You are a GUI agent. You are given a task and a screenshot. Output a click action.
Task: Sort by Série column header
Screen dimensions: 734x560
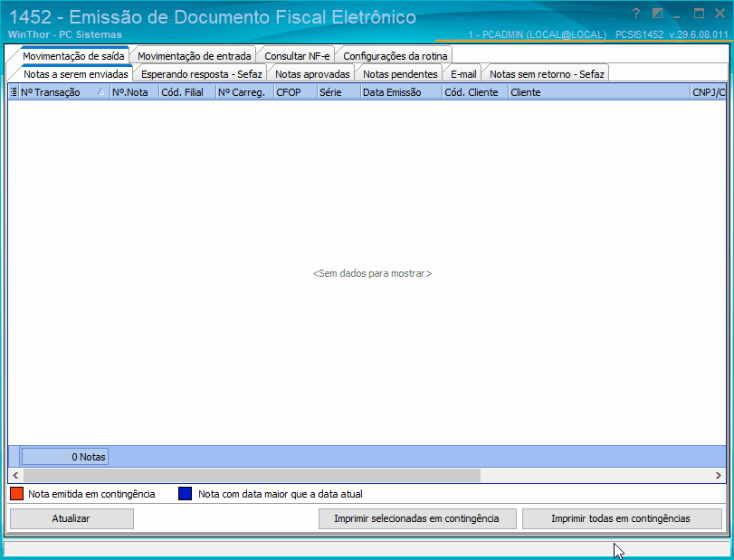pyautogui.click(x=339, y=92)
